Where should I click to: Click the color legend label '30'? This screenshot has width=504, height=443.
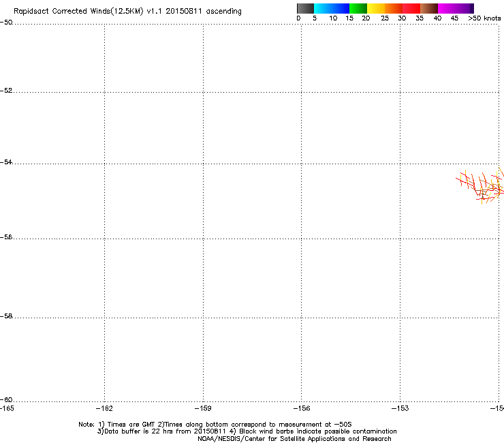pos(402,18)
